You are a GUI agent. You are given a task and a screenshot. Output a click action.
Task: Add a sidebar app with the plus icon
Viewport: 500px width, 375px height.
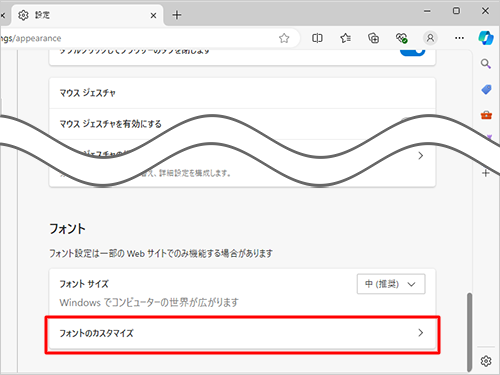pyautogui.click(x=486, y=173)
